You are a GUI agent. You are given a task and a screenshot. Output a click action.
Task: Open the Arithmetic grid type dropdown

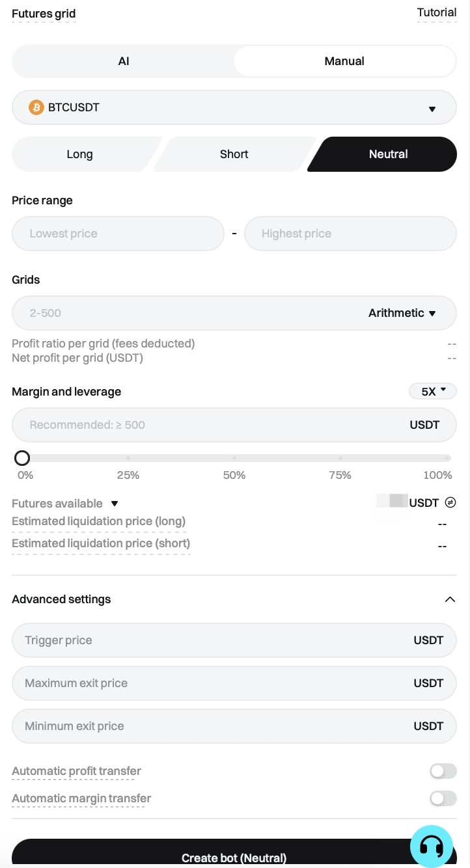click(402, 313)
